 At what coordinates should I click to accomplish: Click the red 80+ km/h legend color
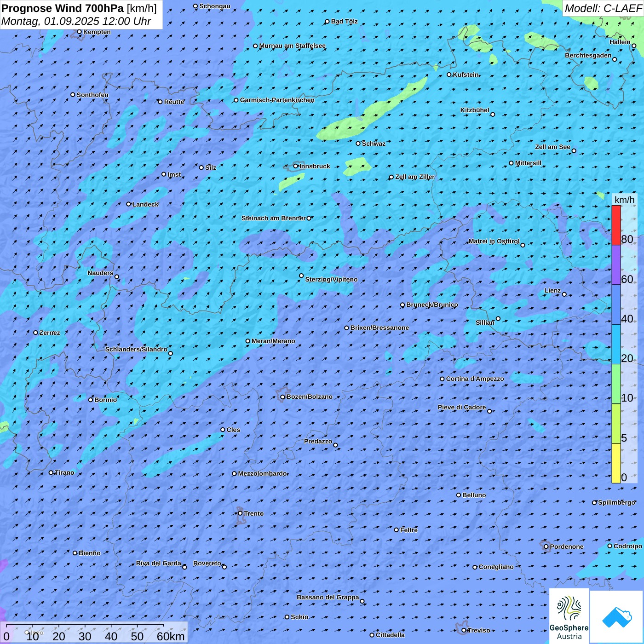point(616,225)
